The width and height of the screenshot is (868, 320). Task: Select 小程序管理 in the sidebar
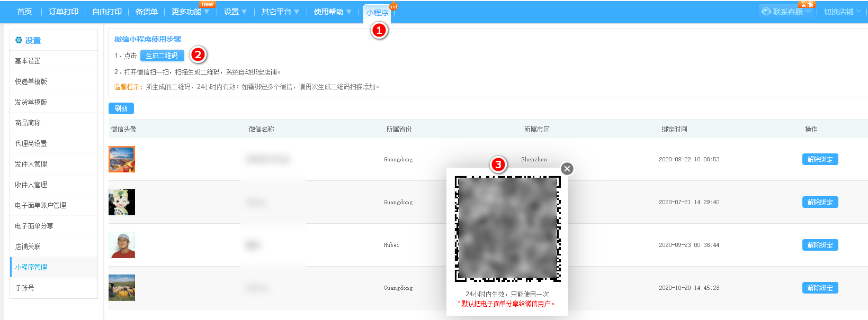click(53, 267)
